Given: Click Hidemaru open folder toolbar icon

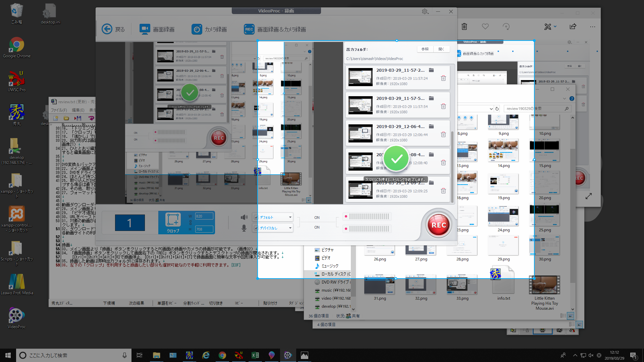Looking at the screenshot, I should click(66, 118).
